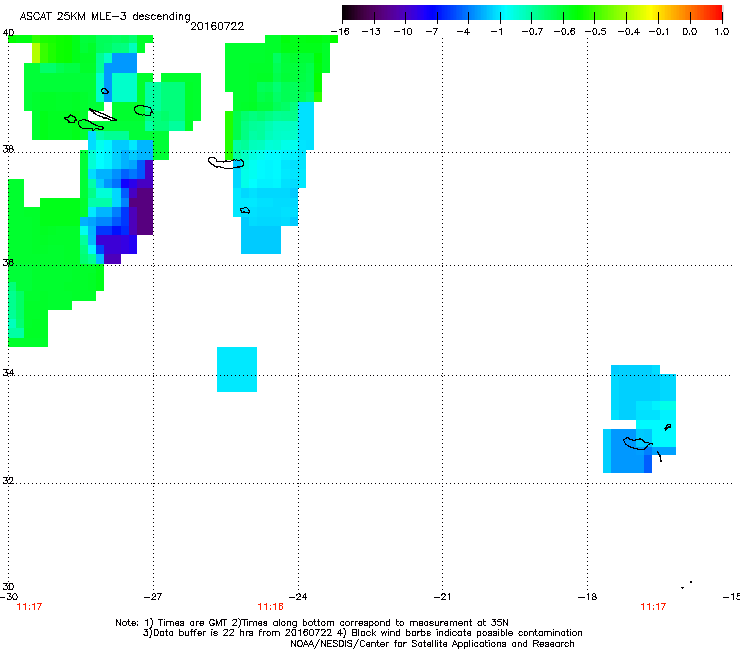
Task: Click the "NOAA/NESDIS/Center for Satellite Applications" credit
Action: (432, 643)
